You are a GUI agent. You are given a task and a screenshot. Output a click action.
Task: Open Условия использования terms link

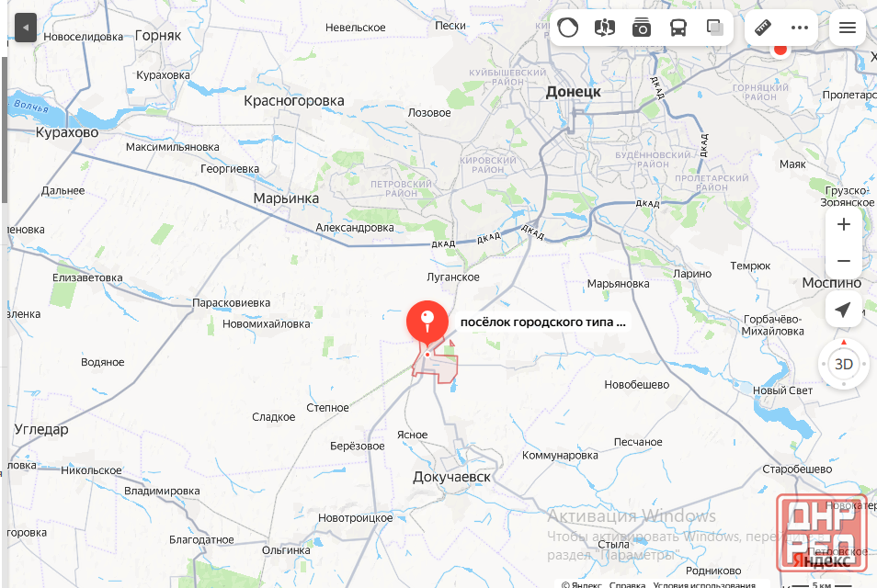click(x=704, y=584)
